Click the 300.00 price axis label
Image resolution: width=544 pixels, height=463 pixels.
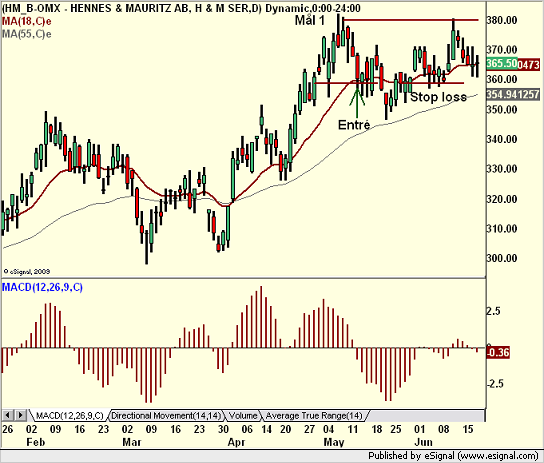(502, 258)
